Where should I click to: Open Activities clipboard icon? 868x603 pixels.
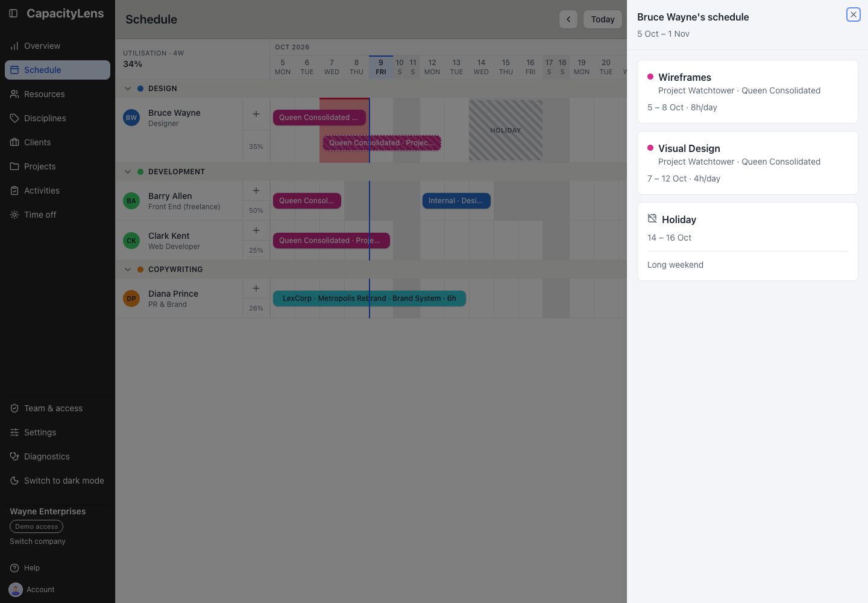(14, 191)
